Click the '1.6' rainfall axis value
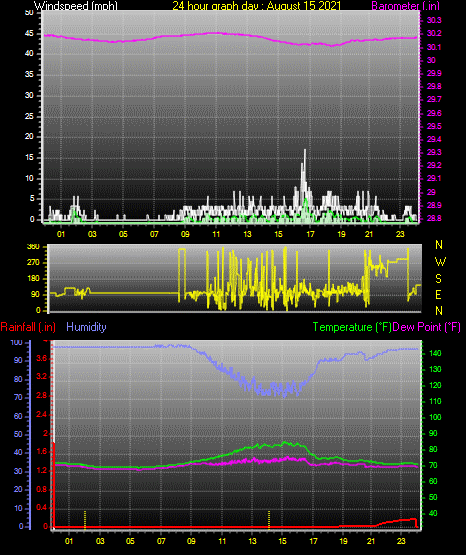466x555 pixels. coord(41,451)
